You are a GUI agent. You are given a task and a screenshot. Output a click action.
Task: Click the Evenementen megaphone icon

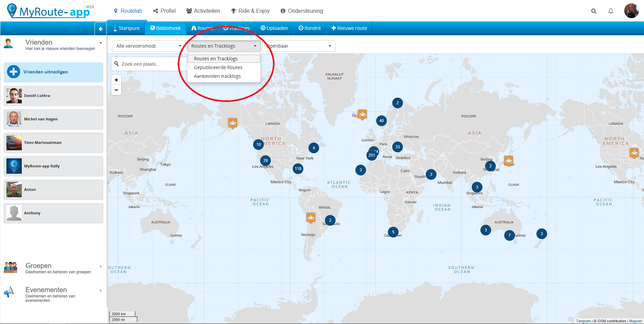pyautogui.click(x=9, y=292)
